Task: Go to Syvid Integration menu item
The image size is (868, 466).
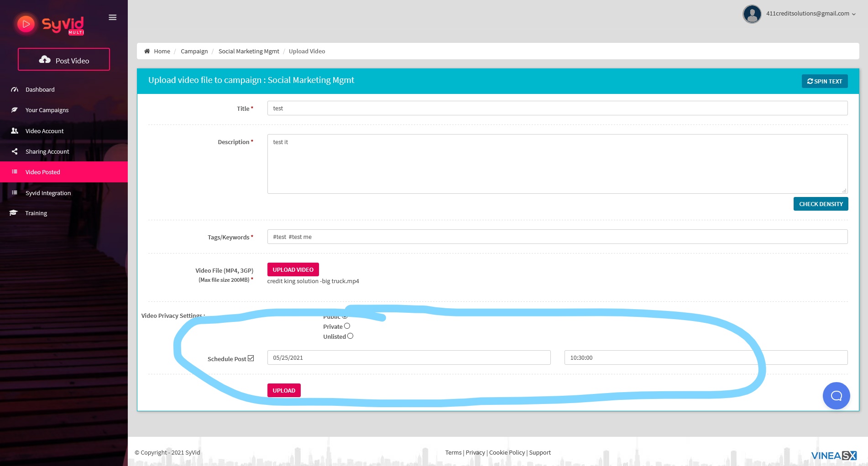Action: coord(48,193)
